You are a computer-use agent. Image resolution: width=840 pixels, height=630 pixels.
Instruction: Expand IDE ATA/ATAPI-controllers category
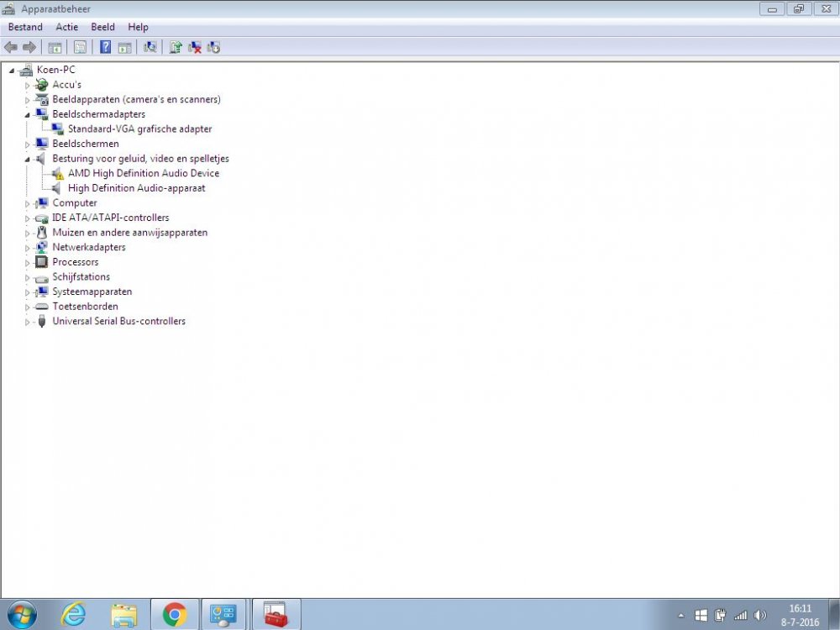click(28, 218)
